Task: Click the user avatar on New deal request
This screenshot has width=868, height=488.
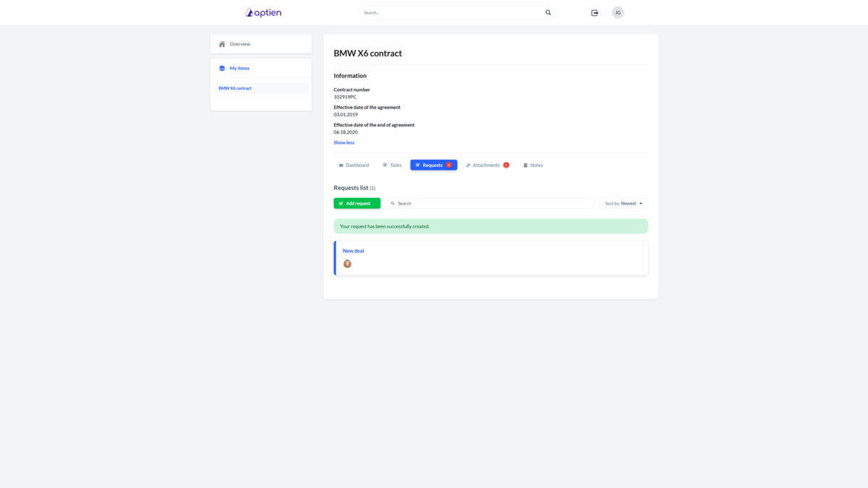Action: pos(347,264)
